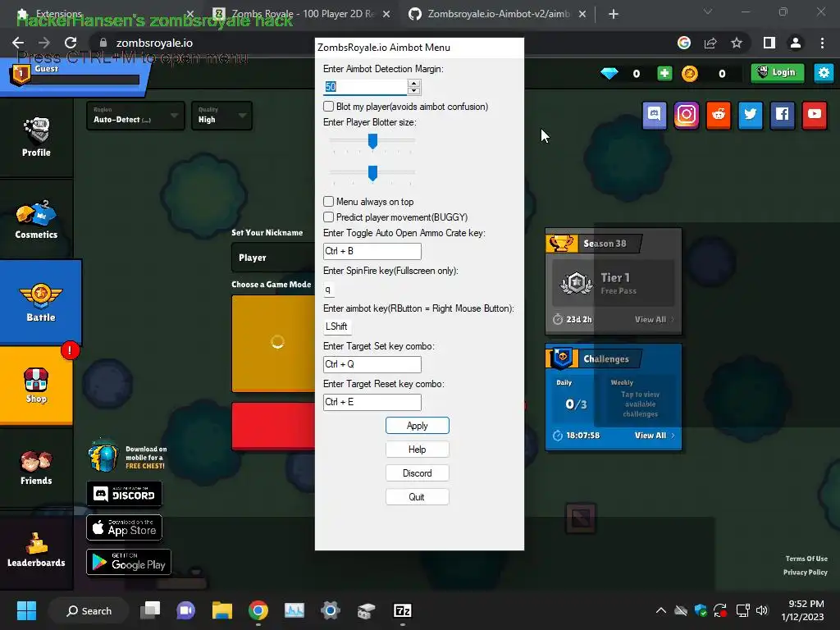Open the browser share icon
The width and height of the screenshot is (840, 630).
[x=710, y=43]
